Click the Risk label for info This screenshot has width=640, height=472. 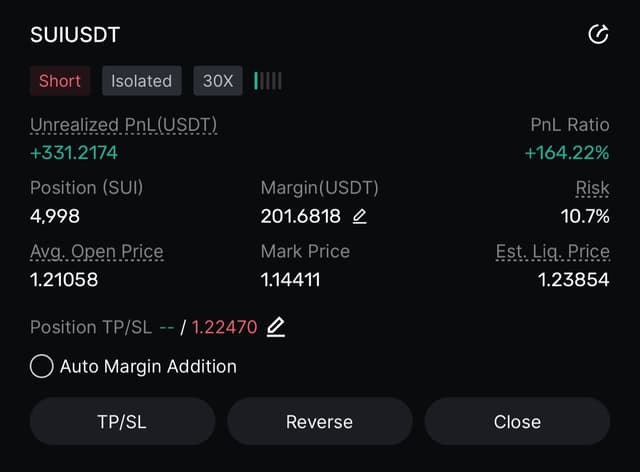592,188
